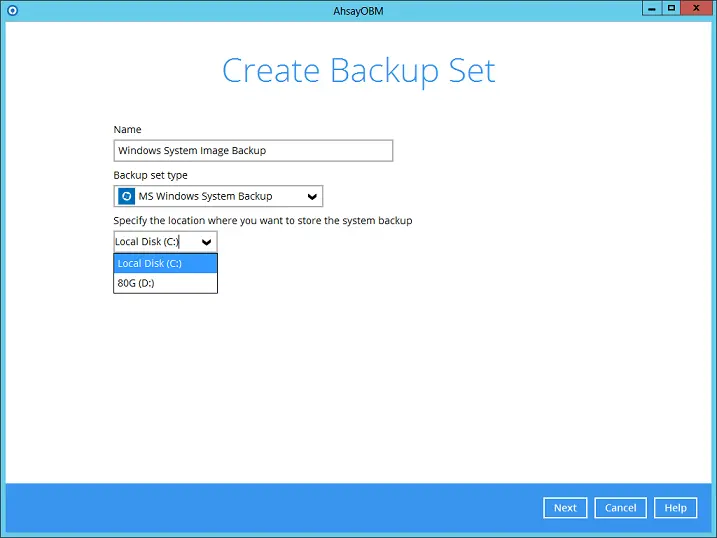Screen dimensions: 717x538
Task: Click the MS Windows System Backup type icon
Action: [126, 196]
